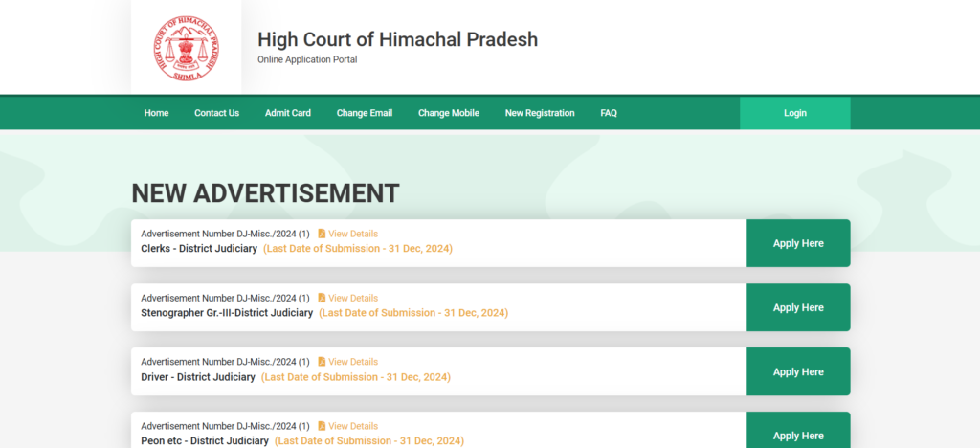Screen dimensions: 980x448
Task: View Details link for Stenographer Gr.-III
Action: [x=353, y=298]
